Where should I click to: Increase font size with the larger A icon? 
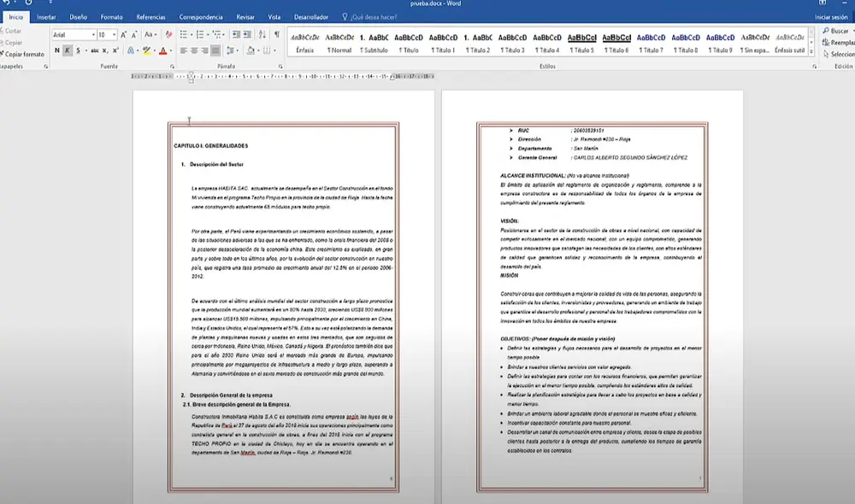(122, 34)
